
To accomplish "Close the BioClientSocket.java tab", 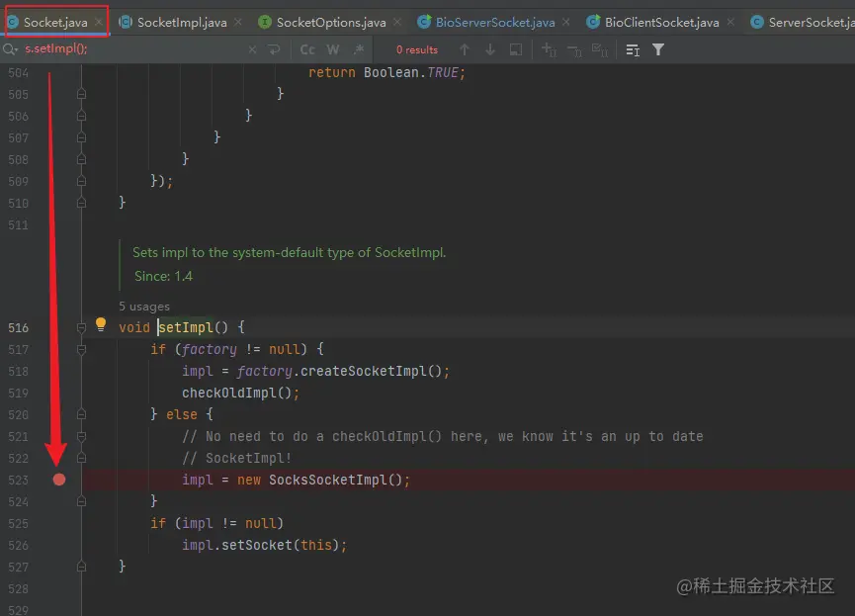I will coord(730,22).
